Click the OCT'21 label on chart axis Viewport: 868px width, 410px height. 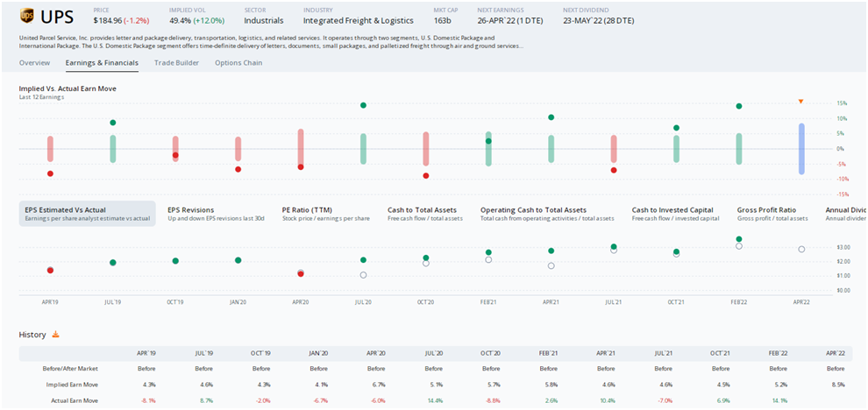(676, 302)
